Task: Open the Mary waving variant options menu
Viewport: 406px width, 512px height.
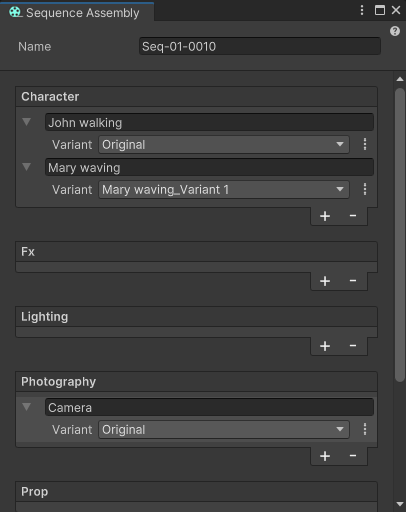Action: (365, 189)
